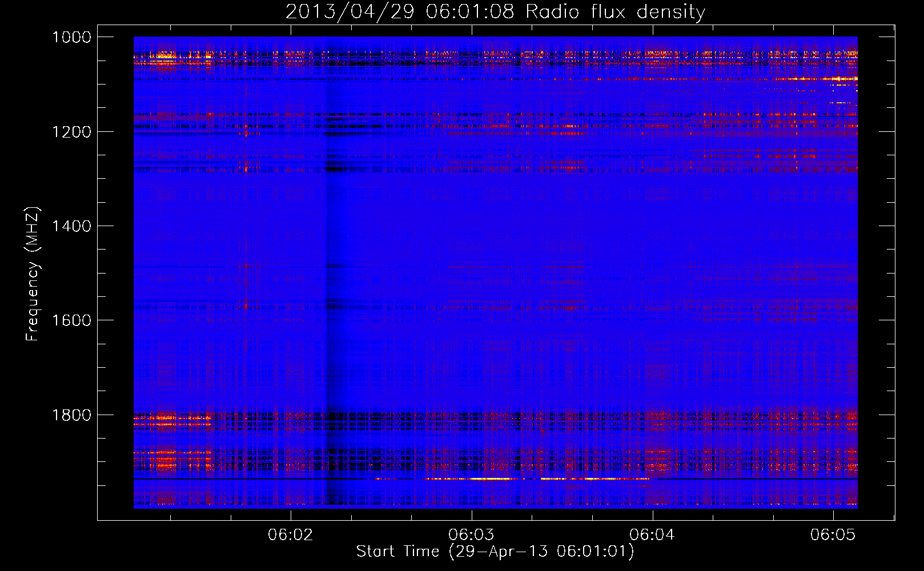Image resolution: width=924 pixels, height=571 pixels.
Task: Click the plot title "Radio flux density"
Action: (615, 12)
